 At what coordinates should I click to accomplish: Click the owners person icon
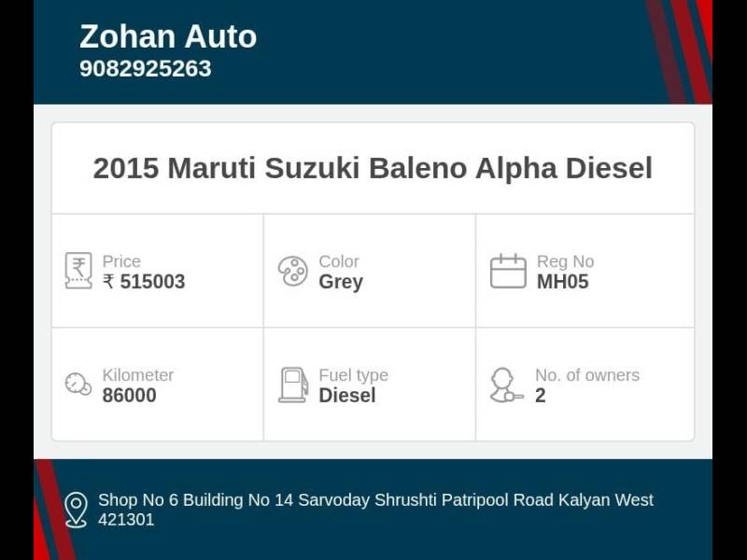505,385
